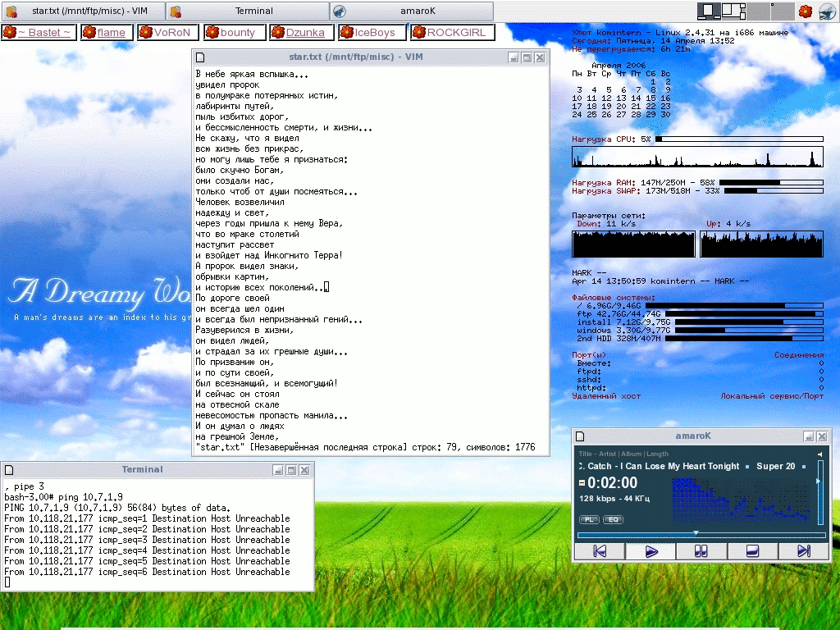
Task: Close the star.txt VIM window
Action: point(540,57)
